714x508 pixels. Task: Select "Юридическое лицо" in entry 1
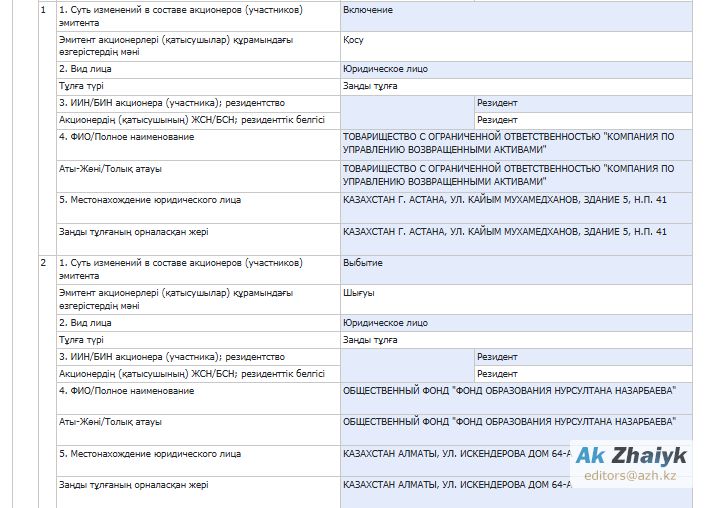(385, 69)
